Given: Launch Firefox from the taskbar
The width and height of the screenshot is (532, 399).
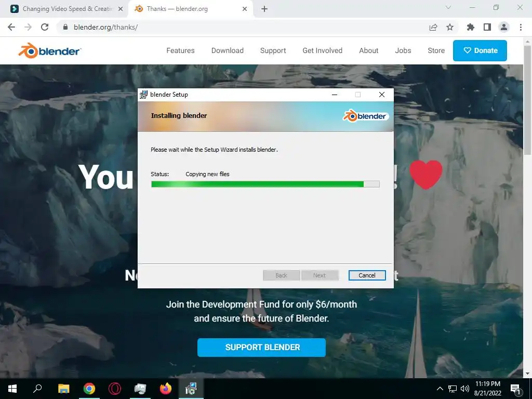Looking at the screenshot, I should (x=166, y=389).
